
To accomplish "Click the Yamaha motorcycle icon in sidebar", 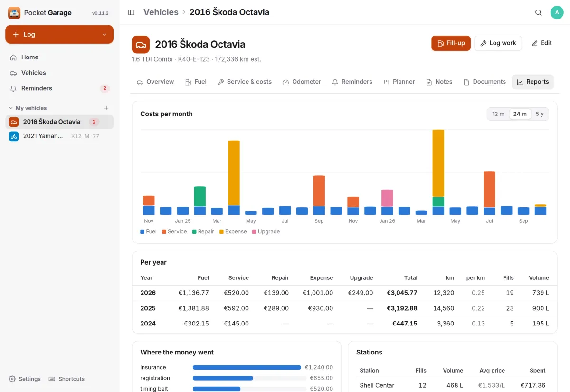I will (14, 136).
